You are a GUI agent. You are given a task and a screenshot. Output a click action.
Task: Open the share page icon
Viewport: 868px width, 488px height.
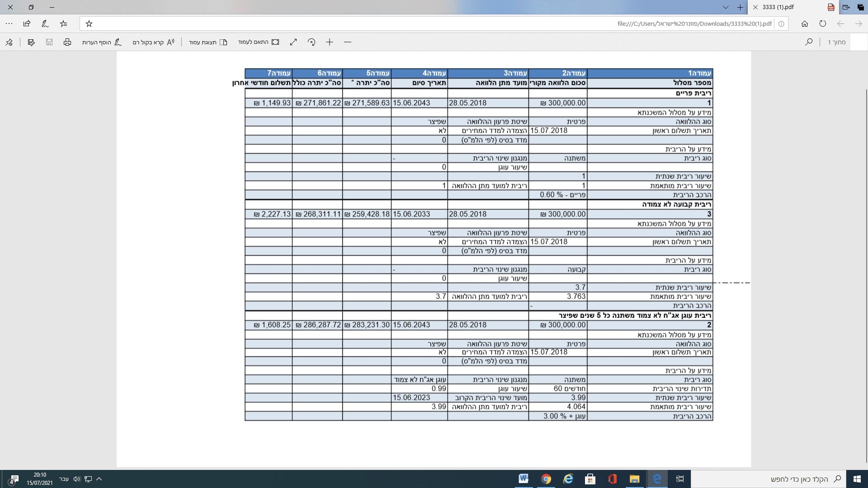point(27,23)
